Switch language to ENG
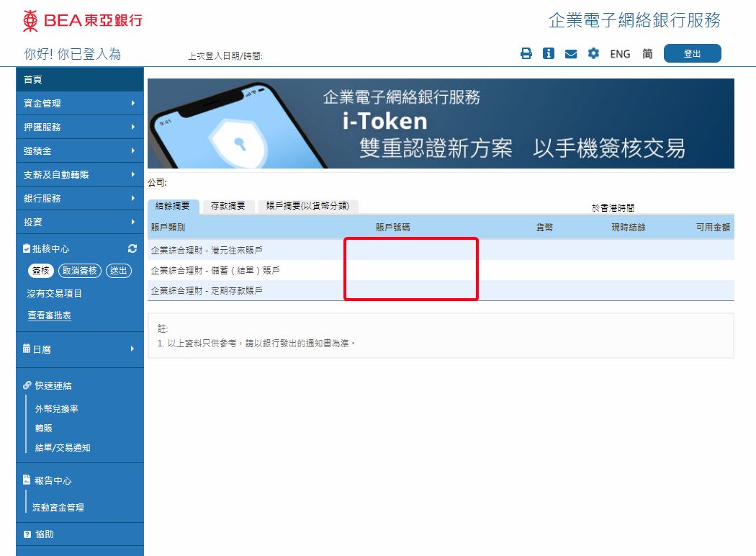The width and height of the screenshot is (756, 556). pyautogui.click(x=620, y=54)
